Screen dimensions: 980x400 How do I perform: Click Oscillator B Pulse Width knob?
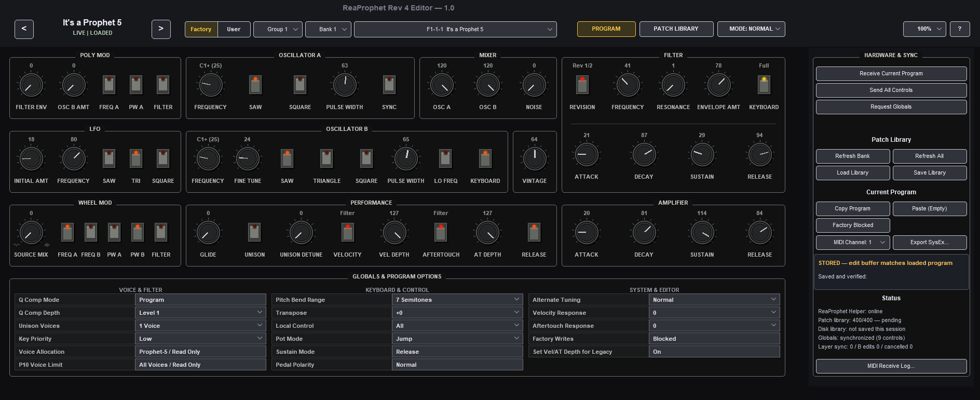406,159
